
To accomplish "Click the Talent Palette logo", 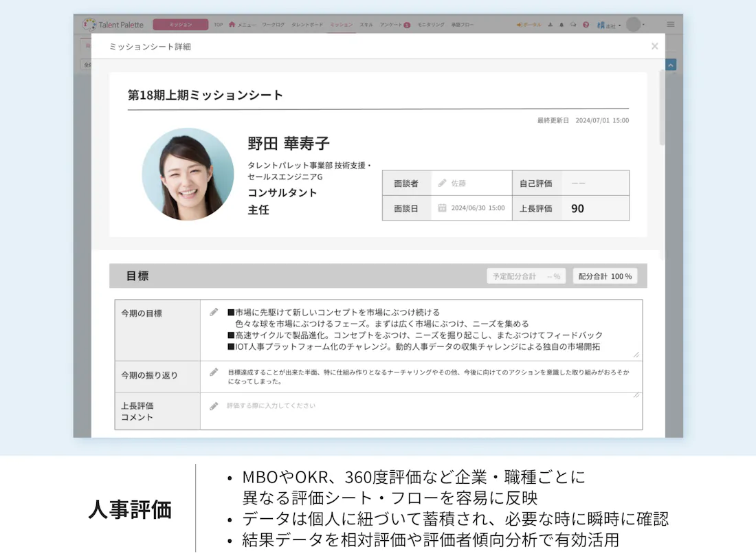I will click(x=113, y=25).
